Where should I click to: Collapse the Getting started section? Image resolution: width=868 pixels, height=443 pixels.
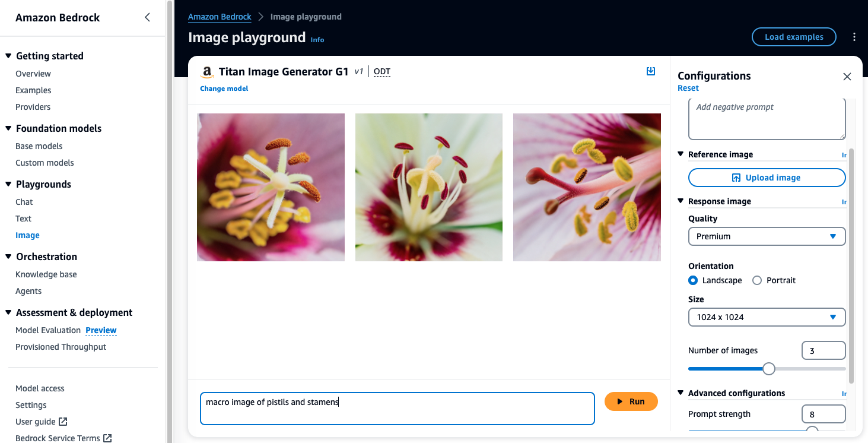pyautogui.click(x=8, y=56)
